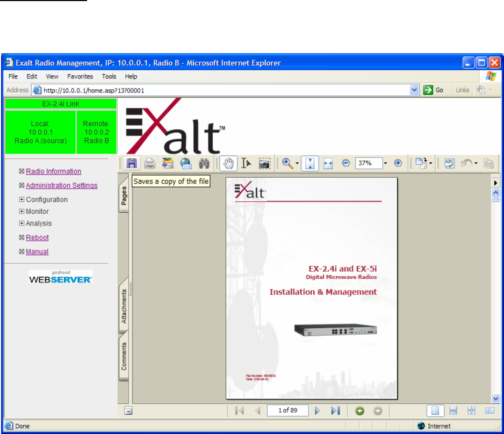
Task: Open the zoom percentage dropdown arrow
Action: point(385,163)
